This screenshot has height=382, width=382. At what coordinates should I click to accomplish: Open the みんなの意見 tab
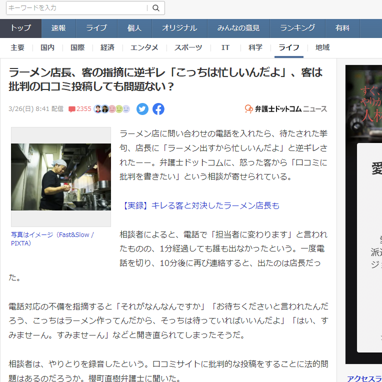click(x=238, y=28)
